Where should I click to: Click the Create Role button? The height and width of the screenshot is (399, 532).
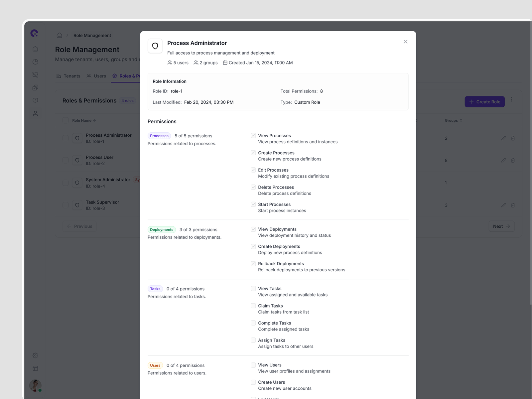[x=484, y=102]
